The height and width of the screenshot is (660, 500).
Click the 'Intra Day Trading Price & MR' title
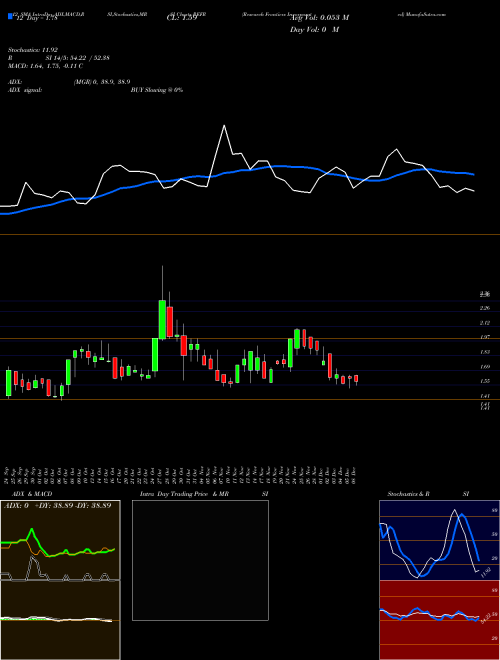184,494
